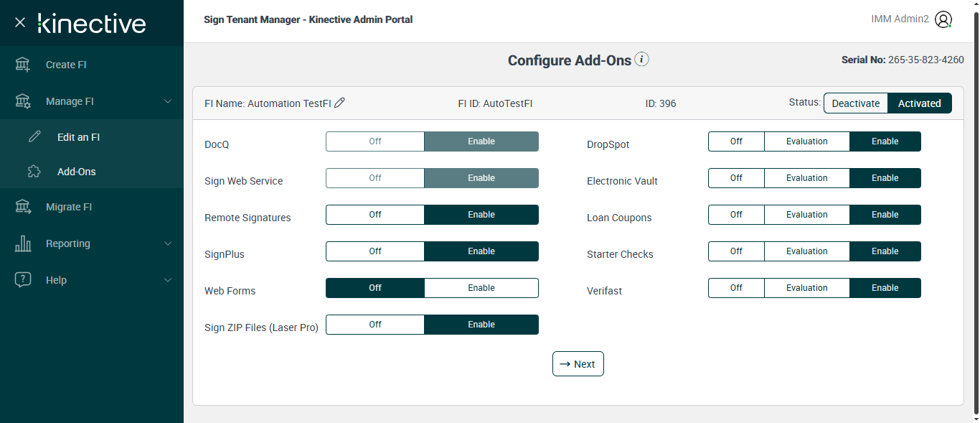Expand the Help menu chevron
Screen dimensions: 980x423
[x=168, y=280]
